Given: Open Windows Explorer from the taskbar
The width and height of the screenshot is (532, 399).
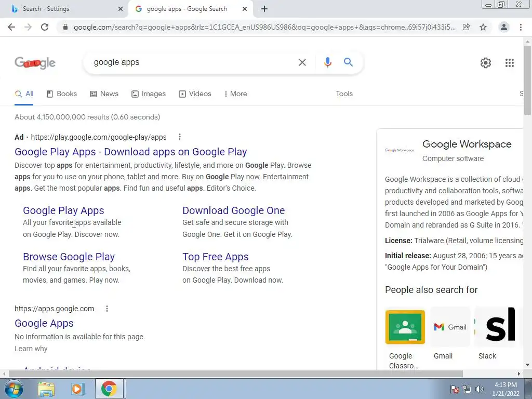Looking at the screenshot, I should tap(46, 389).
